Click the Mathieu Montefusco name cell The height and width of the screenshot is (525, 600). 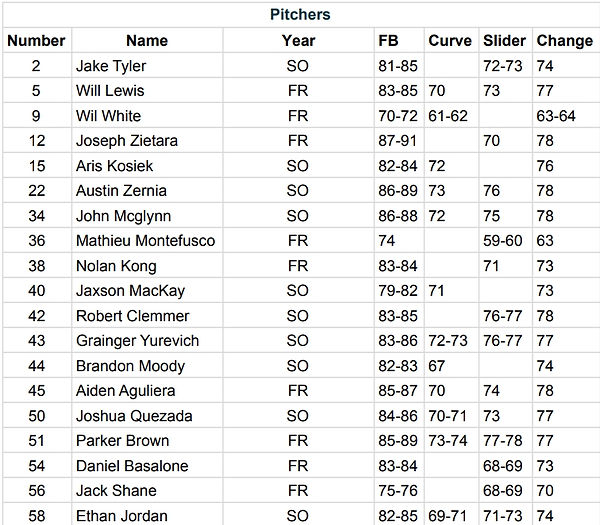click(145, 241)
